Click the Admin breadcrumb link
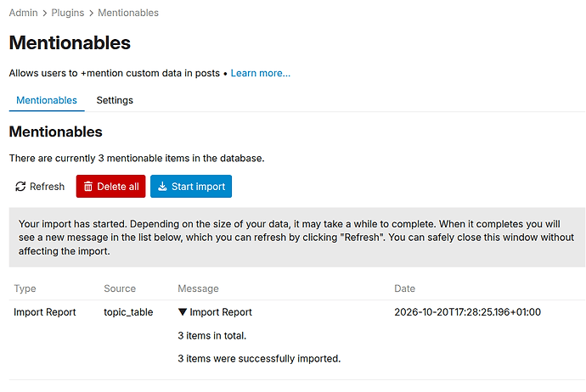 (x=23, y=13)
